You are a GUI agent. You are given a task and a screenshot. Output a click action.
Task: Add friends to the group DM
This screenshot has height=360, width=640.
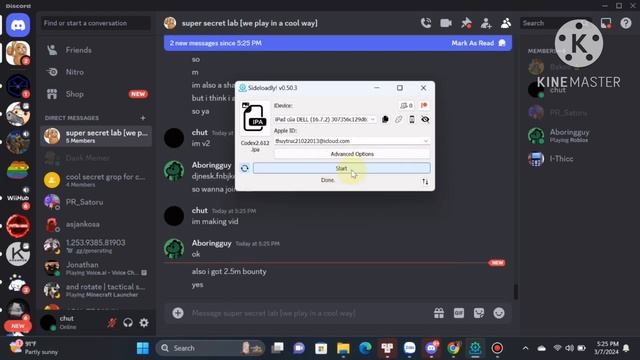486,23
